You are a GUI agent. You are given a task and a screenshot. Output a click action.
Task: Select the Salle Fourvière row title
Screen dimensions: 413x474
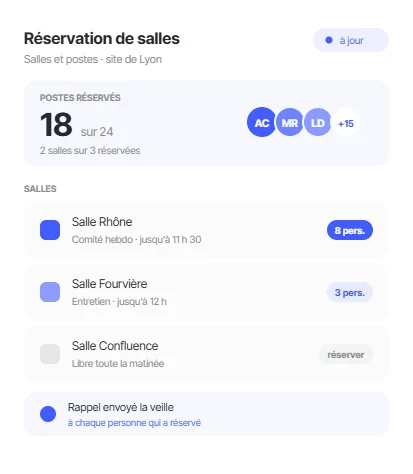[x=109, y=284]
